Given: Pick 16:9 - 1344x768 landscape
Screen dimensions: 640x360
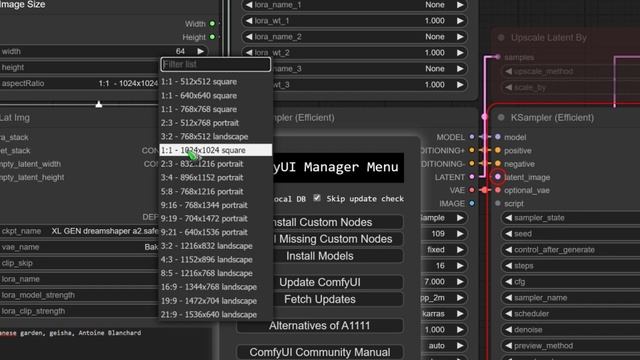Looking at the screenshot, I should [x=216, y=287].
